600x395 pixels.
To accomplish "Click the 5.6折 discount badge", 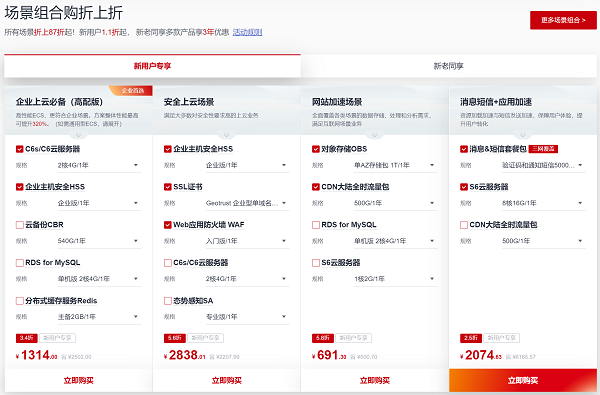I will pos(174,338).
